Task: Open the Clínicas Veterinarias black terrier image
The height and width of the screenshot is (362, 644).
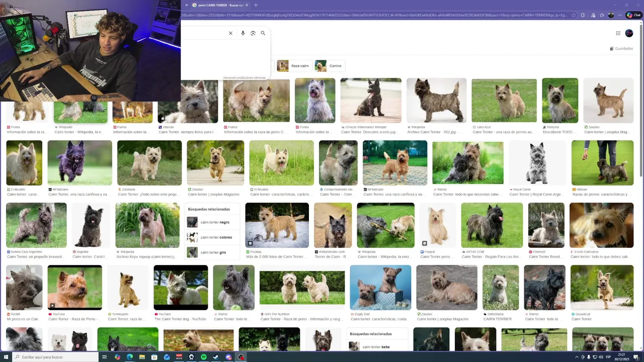Action: [x=371, y=100]
